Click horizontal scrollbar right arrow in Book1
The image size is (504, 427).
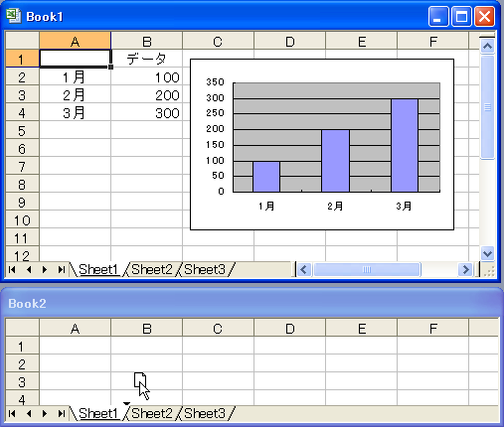465,270
